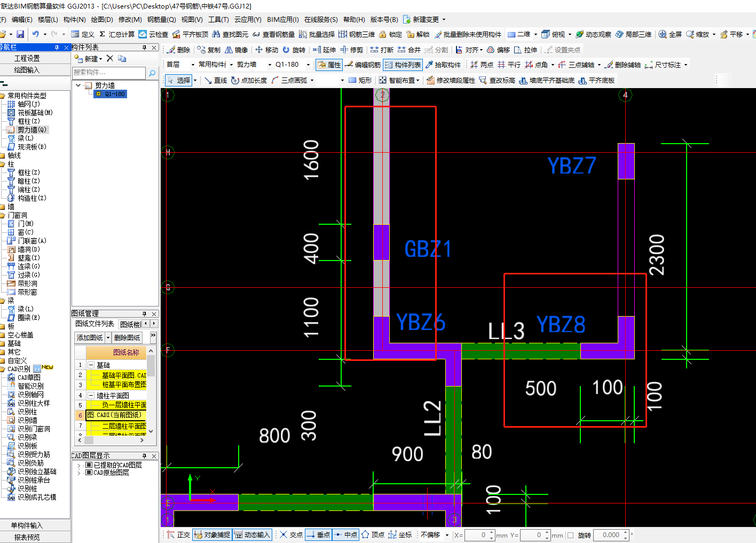Select the 直线 line drawing tool

point(215,80)
